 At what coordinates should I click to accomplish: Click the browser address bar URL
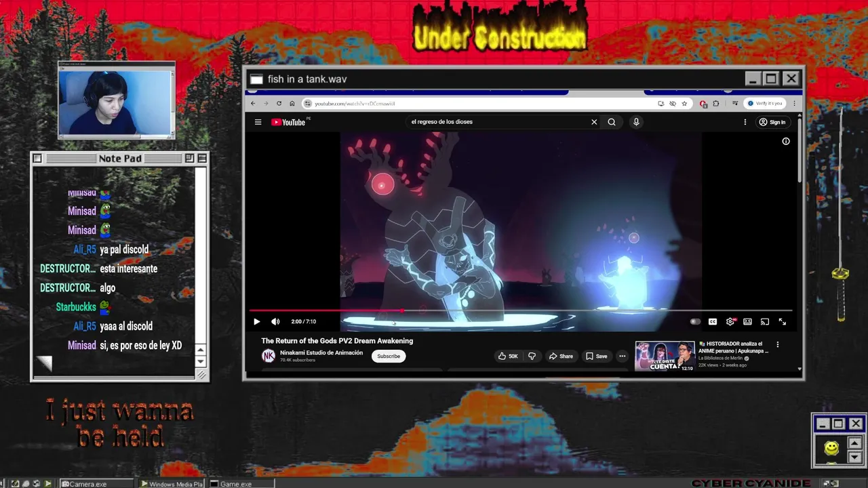point(355,104)
